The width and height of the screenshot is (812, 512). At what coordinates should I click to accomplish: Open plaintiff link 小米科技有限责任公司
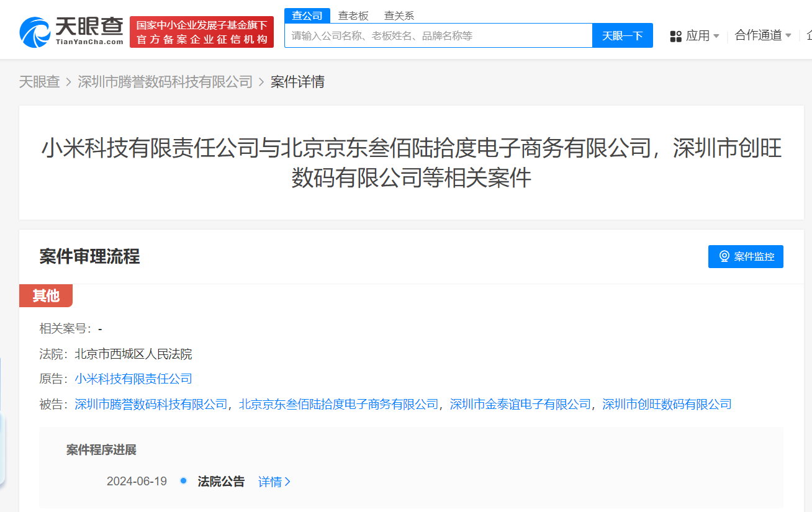[x=133, y=379]
